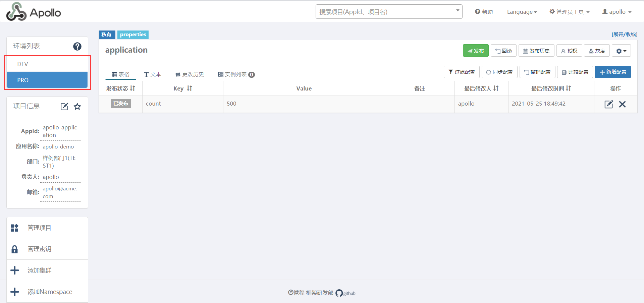Screen dimensions: 644x303
Task: Click the 私有 private label
Action: (x=107, y=35)
